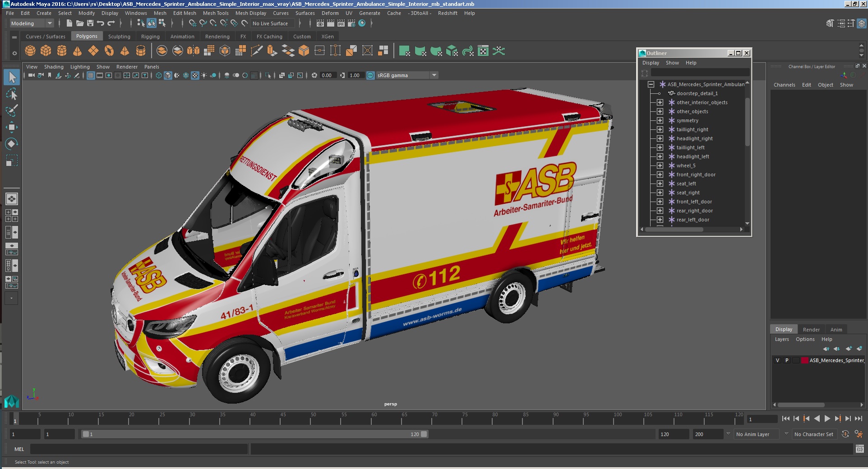Expand the other_interior_objects node
Screen dimensions: 868x469
click(x=660, y=102)
